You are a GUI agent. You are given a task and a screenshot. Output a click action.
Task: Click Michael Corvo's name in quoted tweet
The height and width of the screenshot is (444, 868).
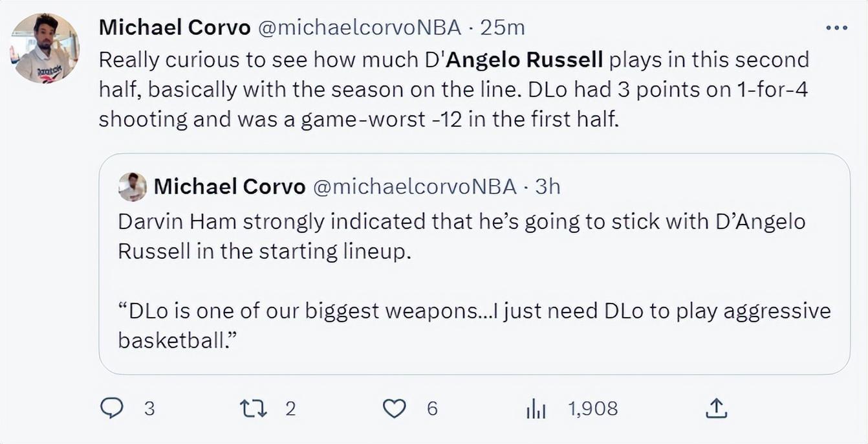click(x=230, y=187)
